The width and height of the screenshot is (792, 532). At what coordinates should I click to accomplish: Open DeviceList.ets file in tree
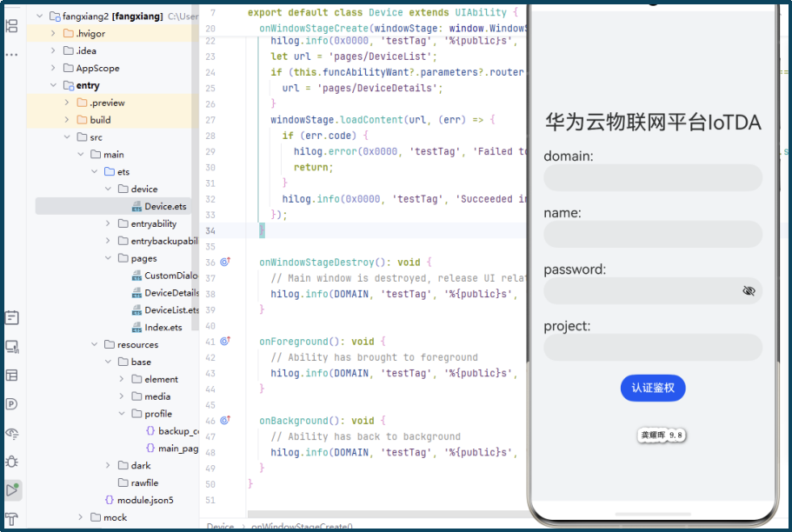(171, 309)
